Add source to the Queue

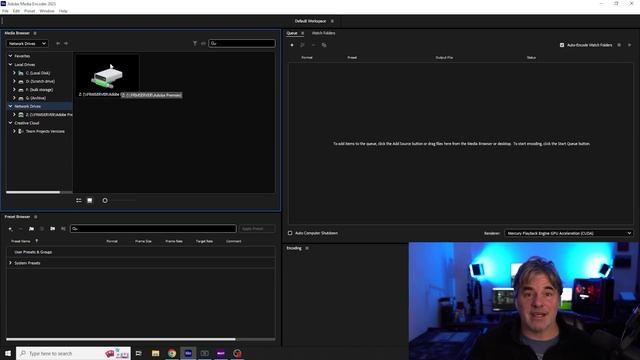click(x=292, y=45)
